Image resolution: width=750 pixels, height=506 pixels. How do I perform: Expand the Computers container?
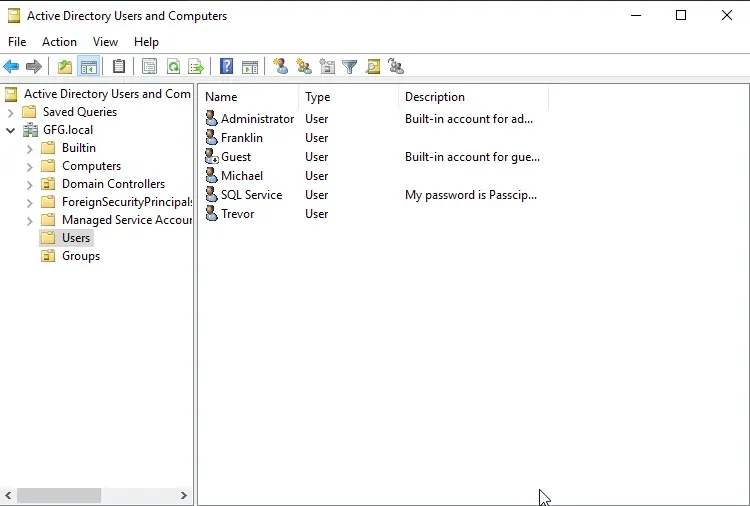click(30, 167)
